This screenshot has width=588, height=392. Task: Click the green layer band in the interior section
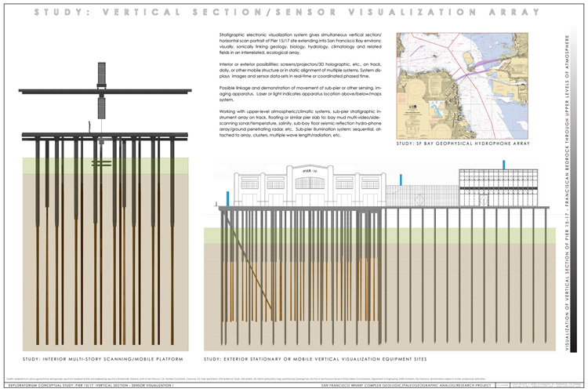point(105,165)
